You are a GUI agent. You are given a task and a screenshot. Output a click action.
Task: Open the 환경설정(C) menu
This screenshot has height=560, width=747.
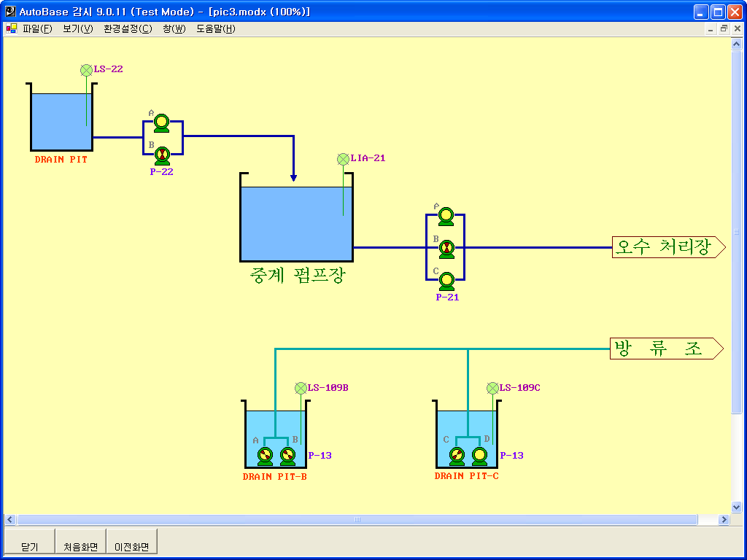pos(128,29)
